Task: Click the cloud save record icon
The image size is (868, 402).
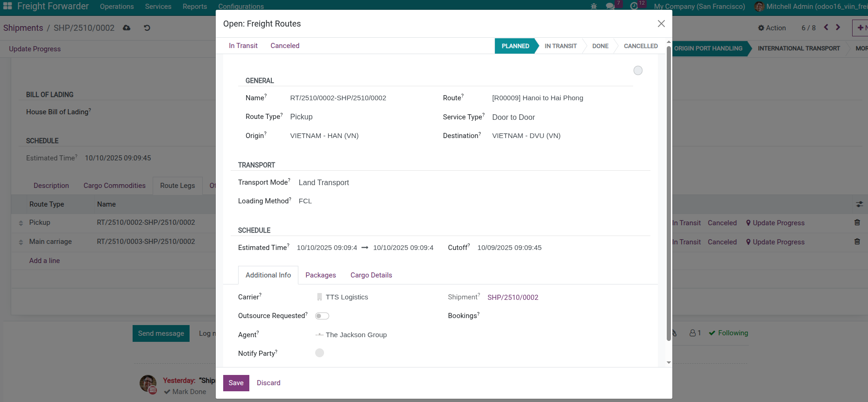Action: click(127, 28)
